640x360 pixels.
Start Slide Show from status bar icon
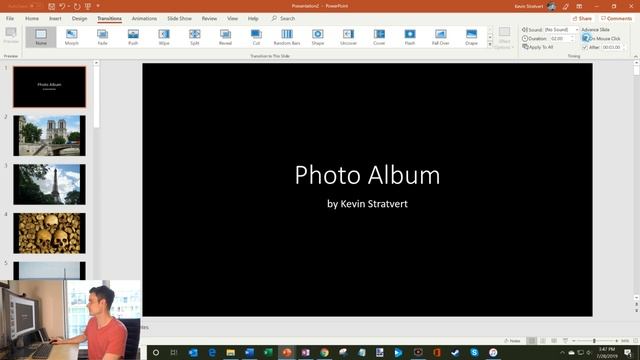565,340
